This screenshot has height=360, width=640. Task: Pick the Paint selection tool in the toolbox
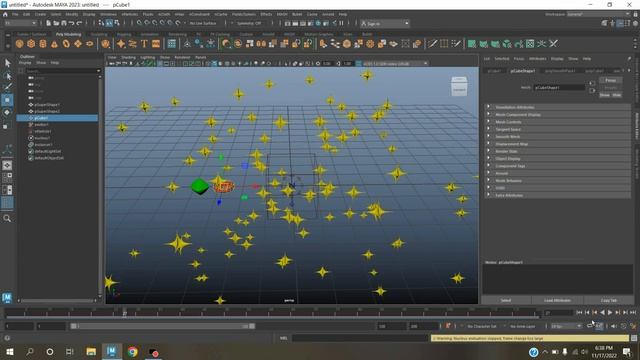(x=7, y=87)
